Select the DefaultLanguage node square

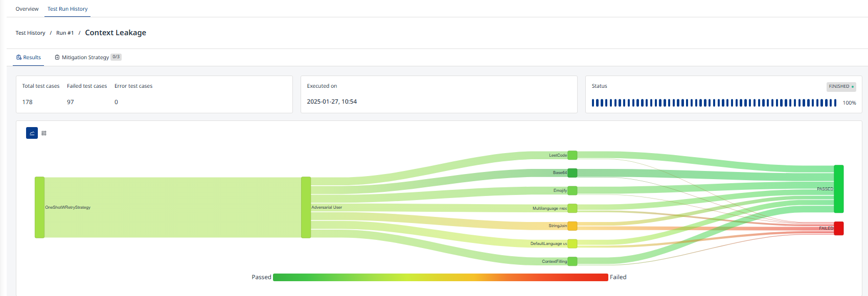(572, 243)
